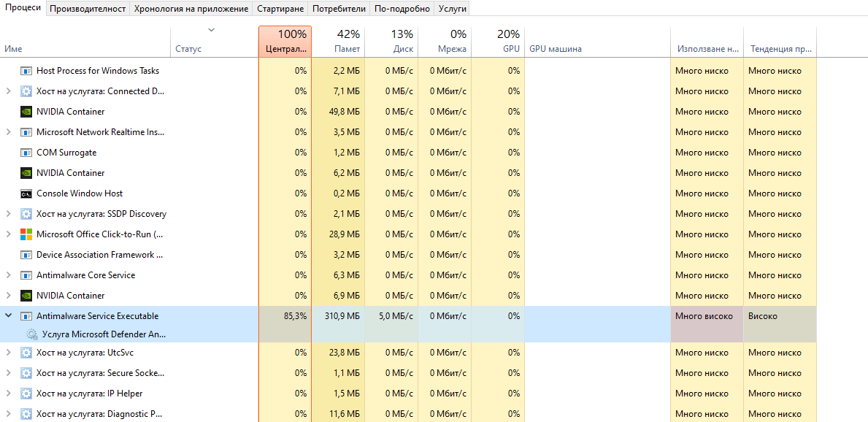Sort by Тенденция пр... column header

coord(780,41)
